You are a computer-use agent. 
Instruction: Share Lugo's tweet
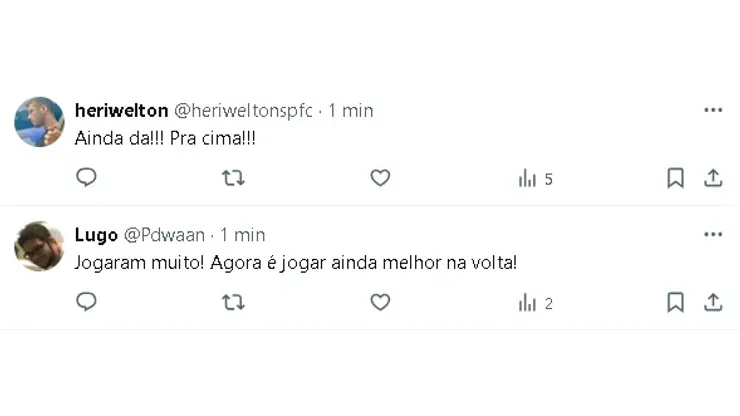pos(713,302)
